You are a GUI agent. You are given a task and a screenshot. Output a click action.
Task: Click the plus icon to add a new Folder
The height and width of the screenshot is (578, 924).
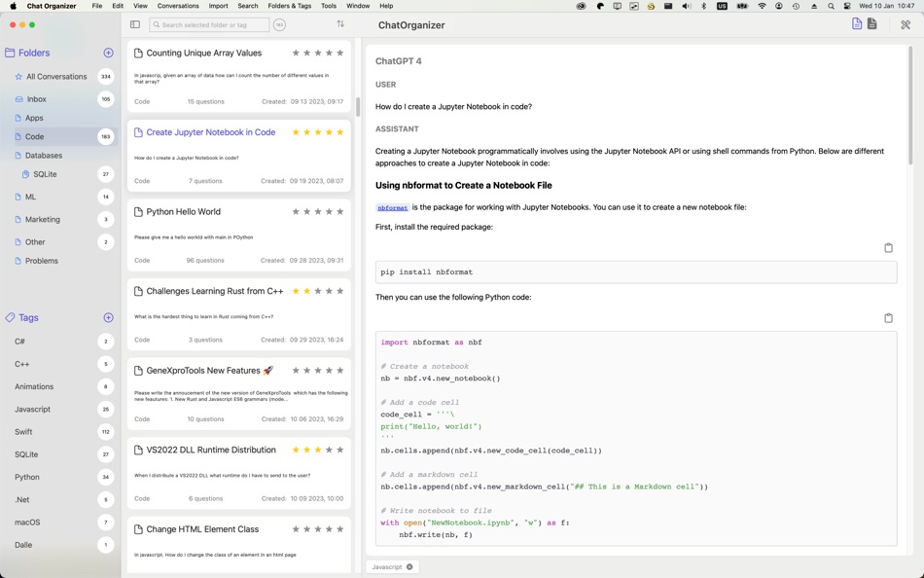107,53
